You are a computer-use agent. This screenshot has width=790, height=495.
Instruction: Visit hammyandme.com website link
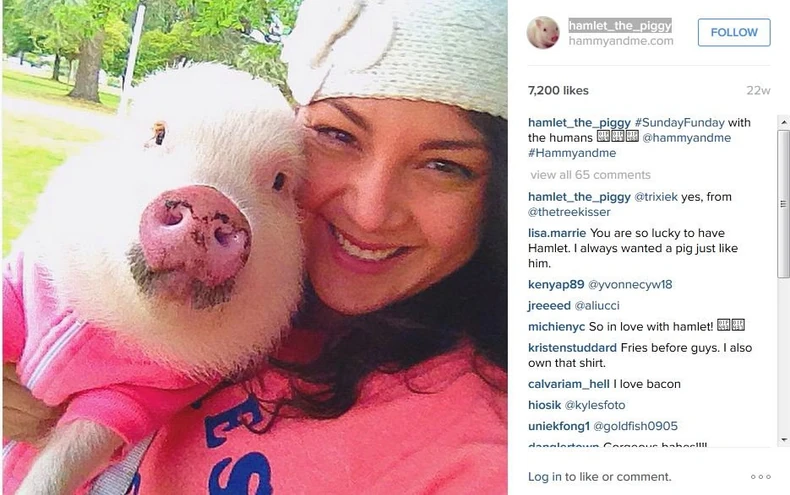pos(621,41)
